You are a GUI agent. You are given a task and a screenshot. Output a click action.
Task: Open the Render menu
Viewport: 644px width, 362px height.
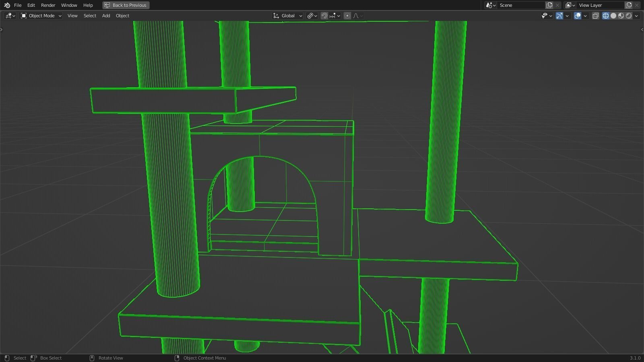[48, 5]
